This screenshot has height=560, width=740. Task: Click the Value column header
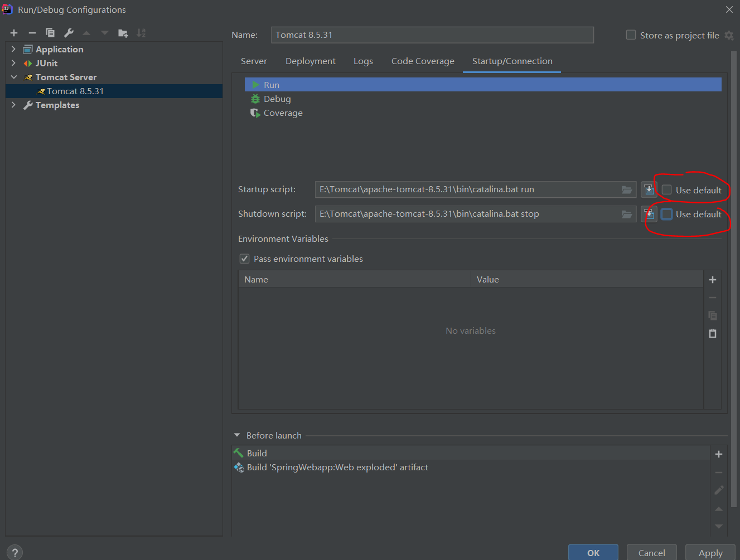(587, 279)
